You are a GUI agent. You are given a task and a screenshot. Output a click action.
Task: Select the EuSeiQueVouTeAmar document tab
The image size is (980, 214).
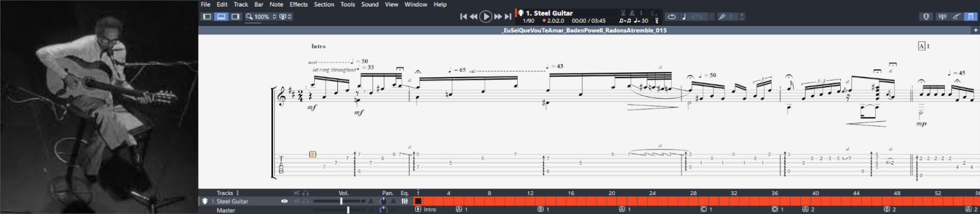click(x=584, y=30)
